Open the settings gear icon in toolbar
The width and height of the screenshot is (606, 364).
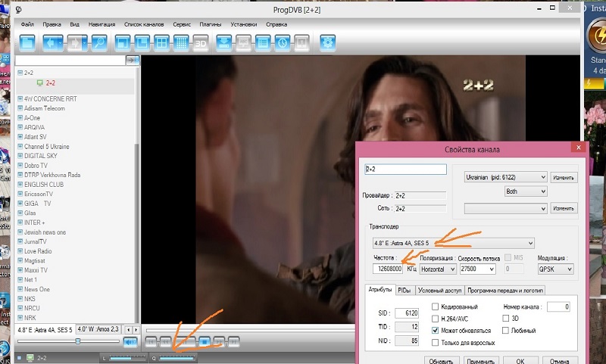pos(328,42)
